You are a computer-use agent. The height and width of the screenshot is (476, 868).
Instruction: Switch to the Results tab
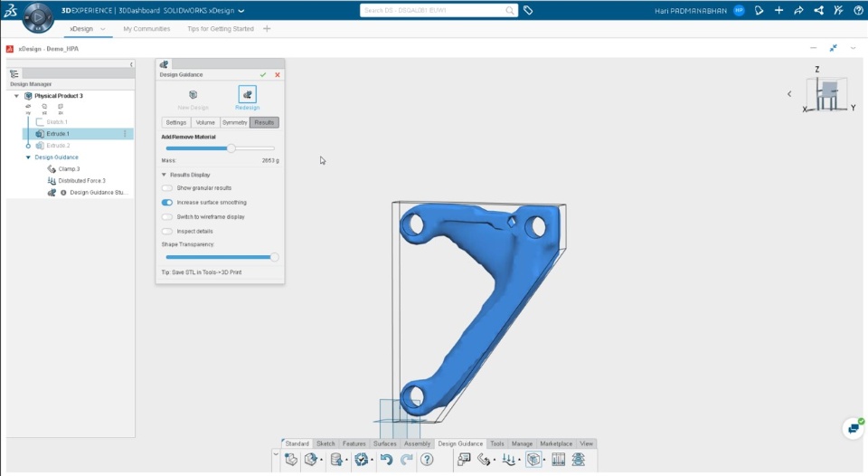tap(264, 122)
